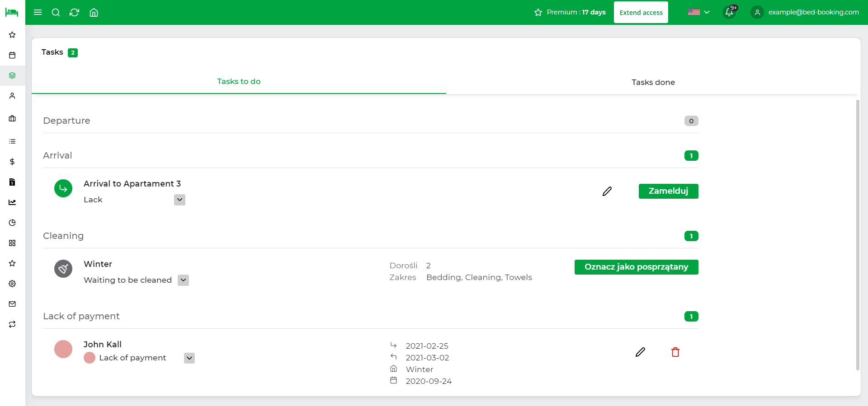Click the user avatar icon
The height and width of the screenshot is (406, 868).
coord(757,12)
